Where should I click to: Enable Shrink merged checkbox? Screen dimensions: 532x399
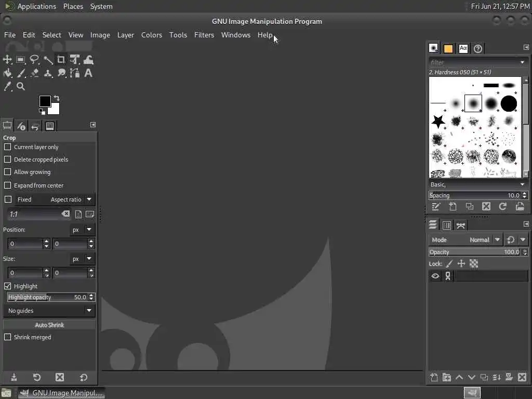click(7, 337)
